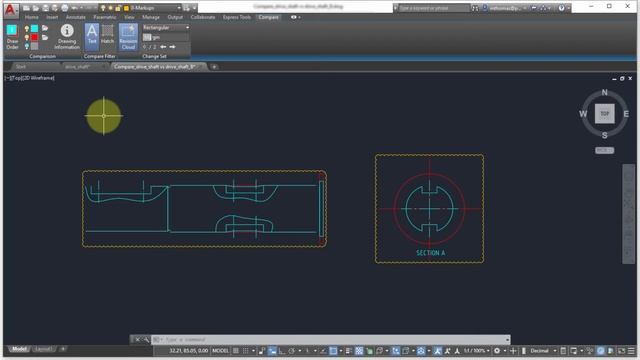
Task: Switch to the Parametric ribbon tab
Action: [105, 17]
